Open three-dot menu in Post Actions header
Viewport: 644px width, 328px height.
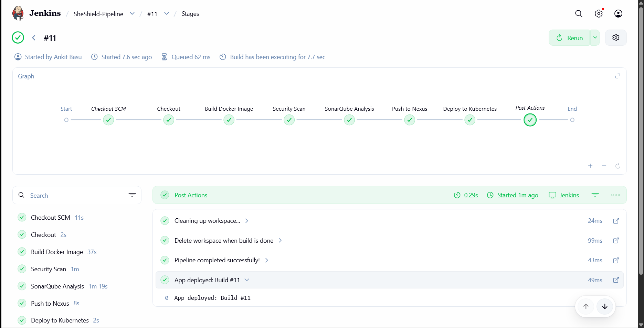tap(615, 195)
